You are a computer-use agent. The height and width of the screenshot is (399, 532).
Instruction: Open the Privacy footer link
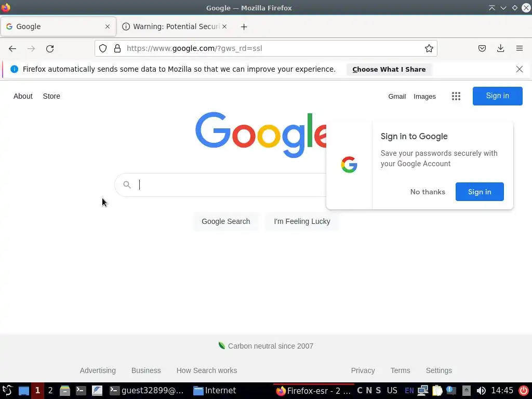coord(363,370)
